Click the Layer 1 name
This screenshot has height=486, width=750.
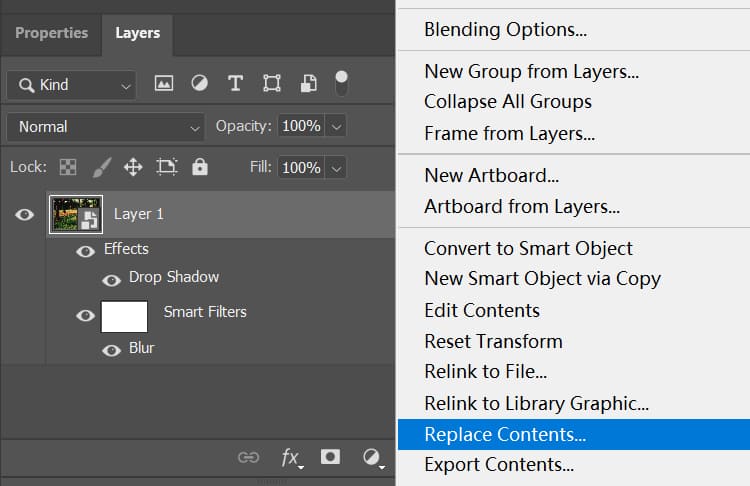click(x=139, y=214)
